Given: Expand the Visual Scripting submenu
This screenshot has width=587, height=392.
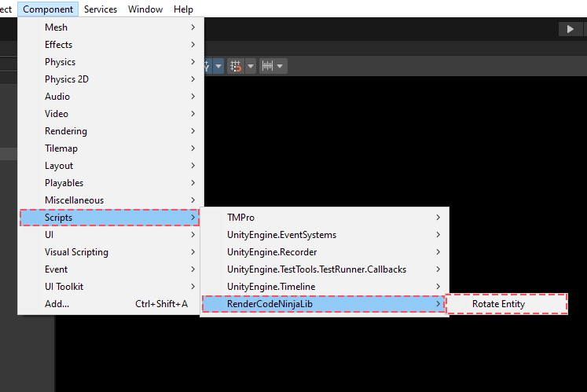Looking at the screenshot, I should coord(110,252).
